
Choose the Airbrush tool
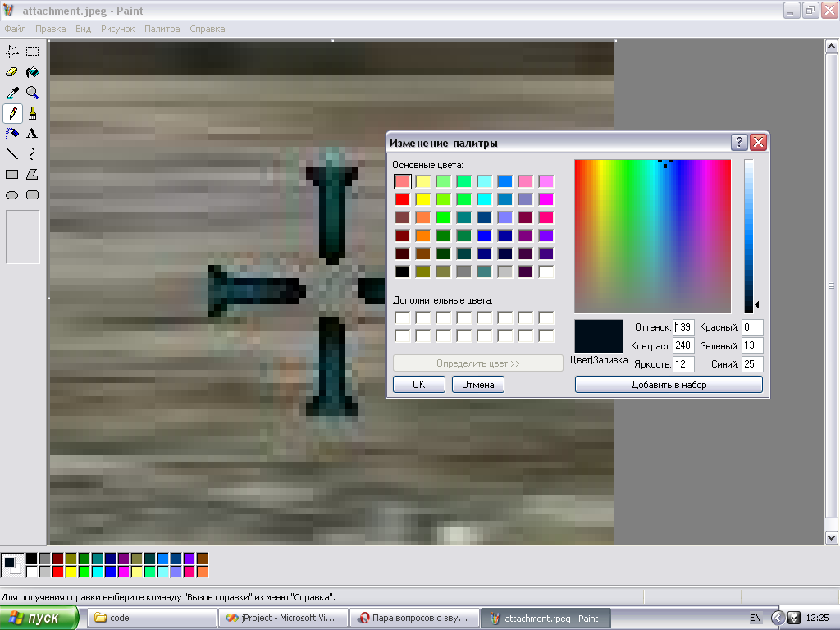(12, 133)
